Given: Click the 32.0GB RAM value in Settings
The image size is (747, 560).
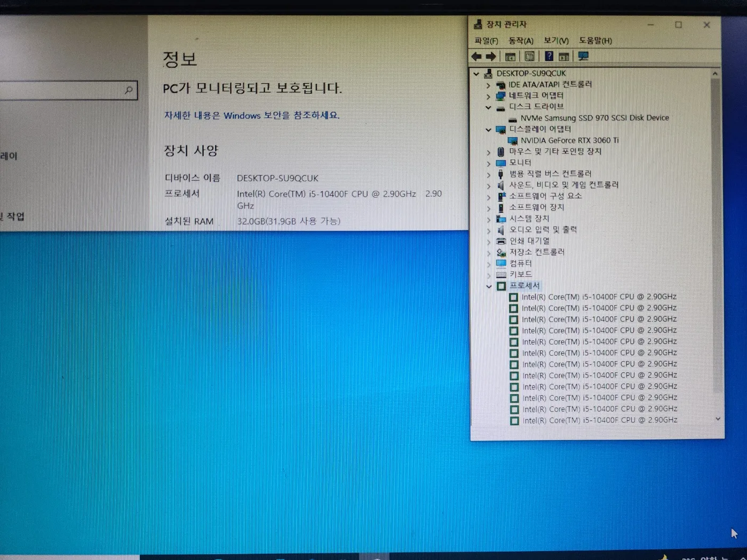Looking at the screenshot, I should 289,221.
